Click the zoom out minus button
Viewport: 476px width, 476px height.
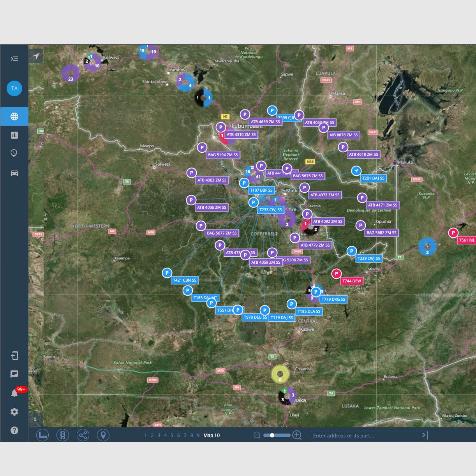[x=257, y=435]
